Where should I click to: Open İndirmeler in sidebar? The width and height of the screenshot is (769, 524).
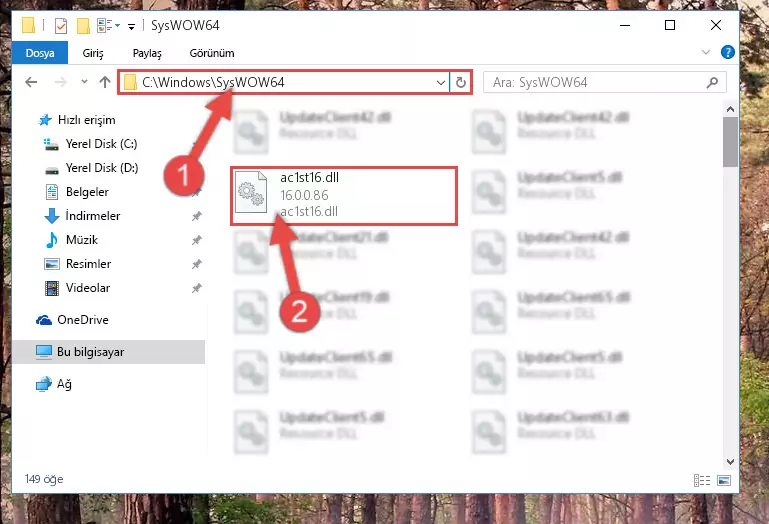coord(92,216)
